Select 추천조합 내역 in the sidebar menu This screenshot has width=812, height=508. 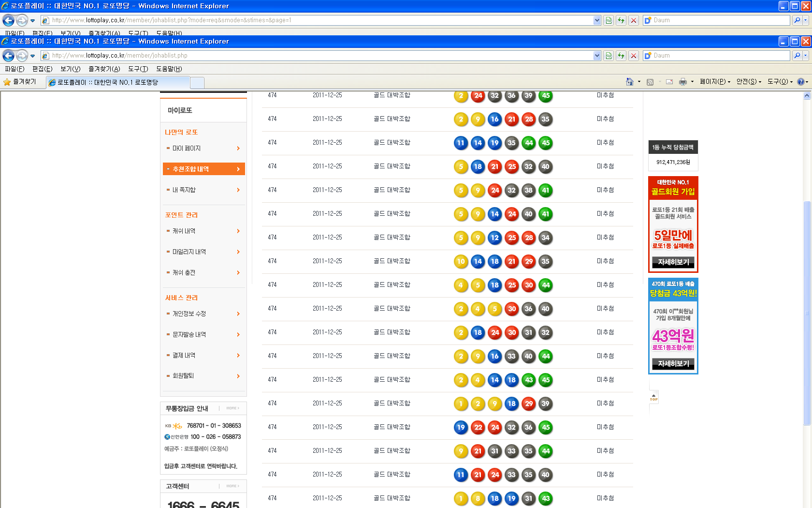point(203,169)
